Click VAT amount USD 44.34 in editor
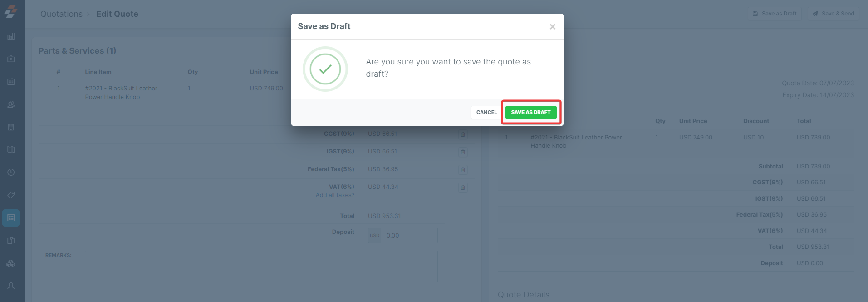This screenshot has width=868, height=302. pyautogui.click(x=383, y=187)
